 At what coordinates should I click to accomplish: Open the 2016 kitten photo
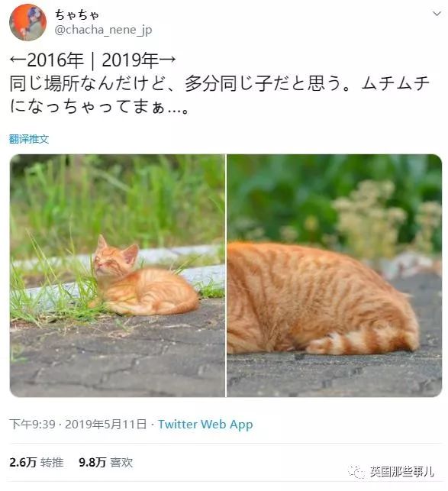coord(118,276)
